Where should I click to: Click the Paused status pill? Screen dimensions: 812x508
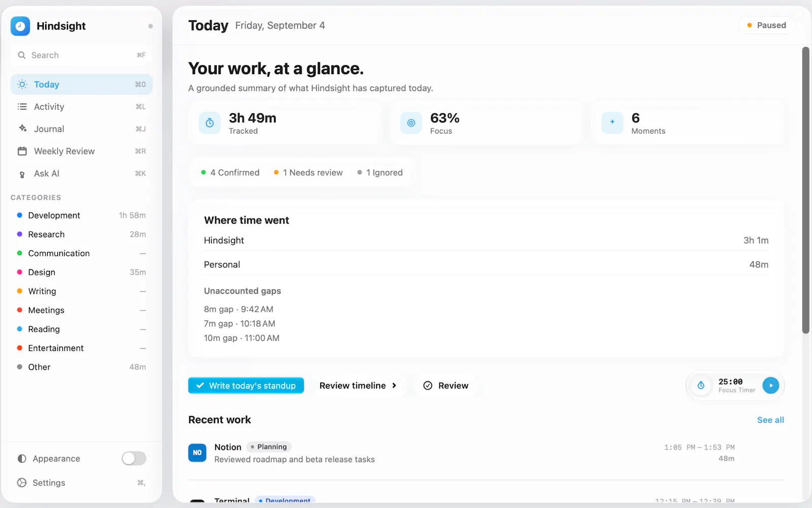pyautogui.click(x=766, y=25)
